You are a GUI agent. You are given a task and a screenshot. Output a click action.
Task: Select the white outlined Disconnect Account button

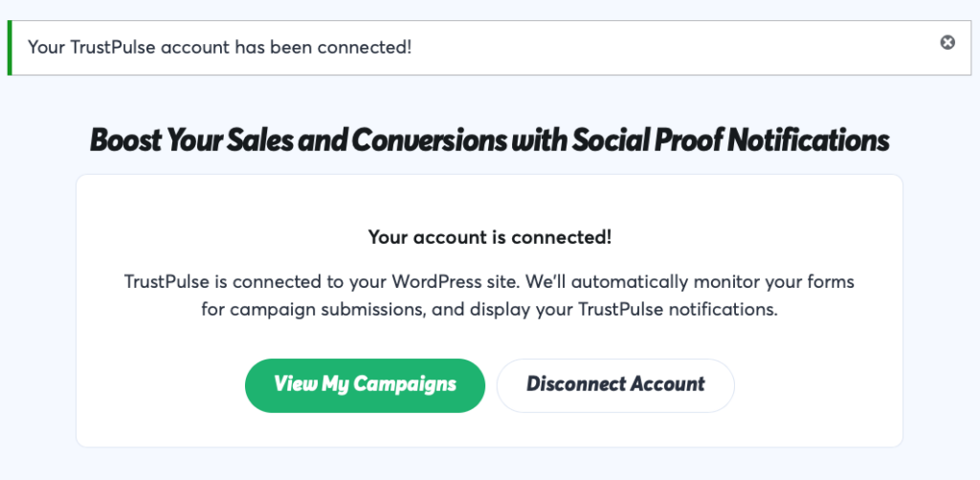(x=615, y=385)
